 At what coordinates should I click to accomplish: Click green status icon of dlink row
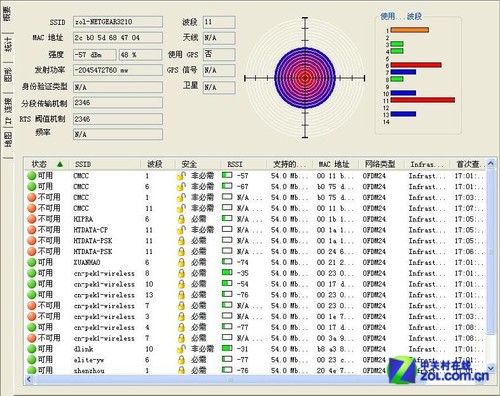(x=32, y=349)
